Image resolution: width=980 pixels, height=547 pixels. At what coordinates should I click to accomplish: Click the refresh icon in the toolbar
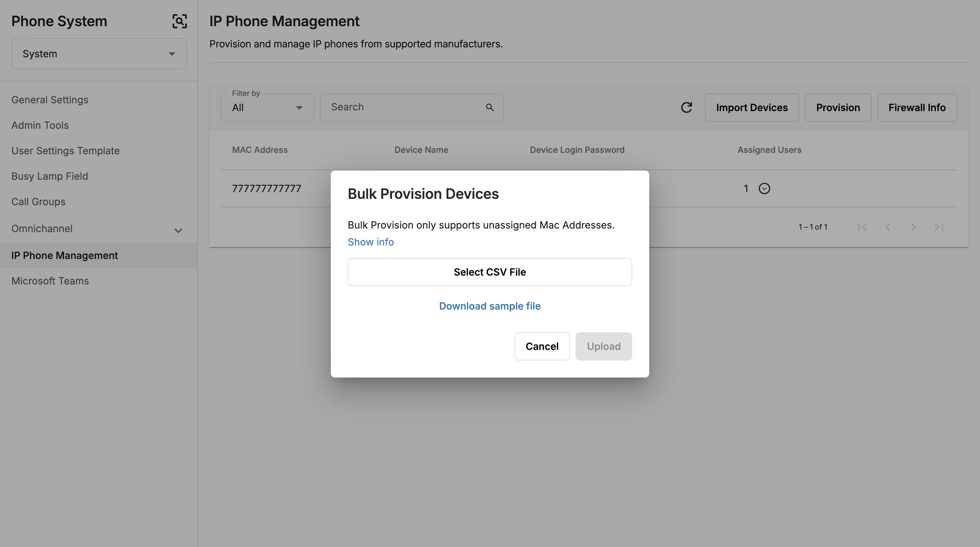686,108
